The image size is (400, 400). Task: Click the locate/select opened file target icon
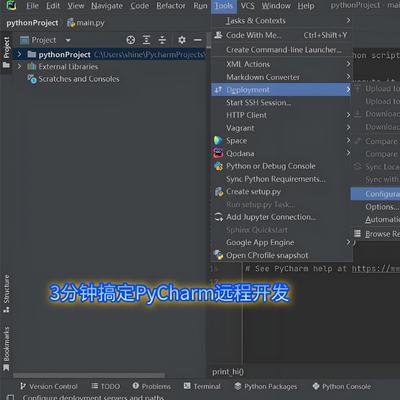(131, 40)
